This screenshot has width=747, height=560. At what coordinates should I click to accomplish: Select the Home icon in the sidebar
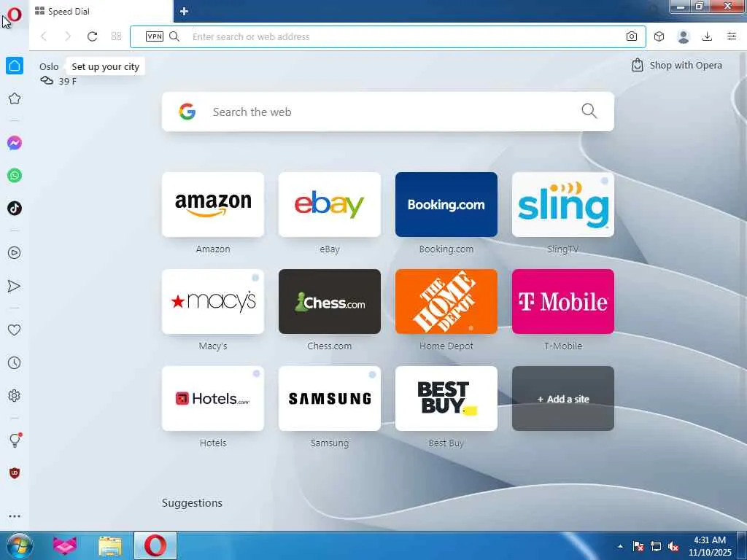15,66
